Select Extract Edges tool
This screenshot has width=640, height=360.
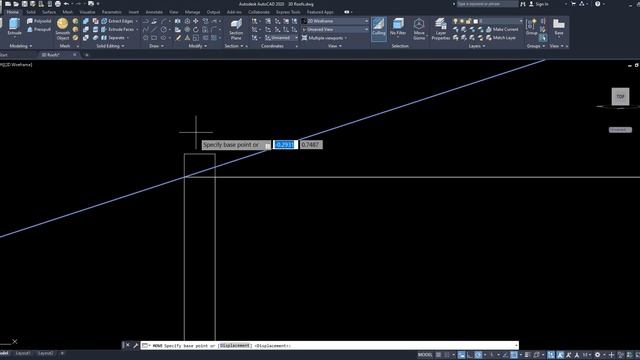[117, 21]
